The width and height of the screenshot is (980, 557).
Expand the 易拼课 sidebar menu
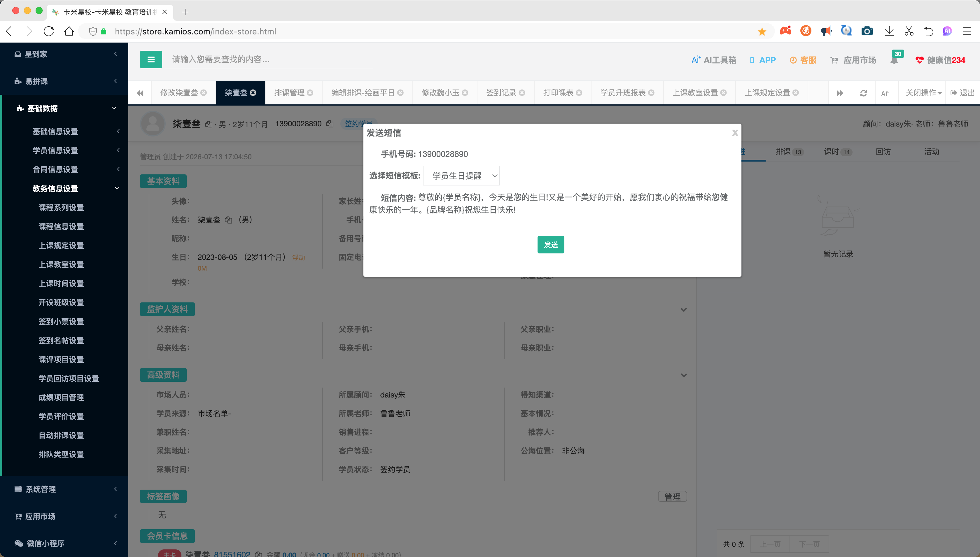click(64, 81)
